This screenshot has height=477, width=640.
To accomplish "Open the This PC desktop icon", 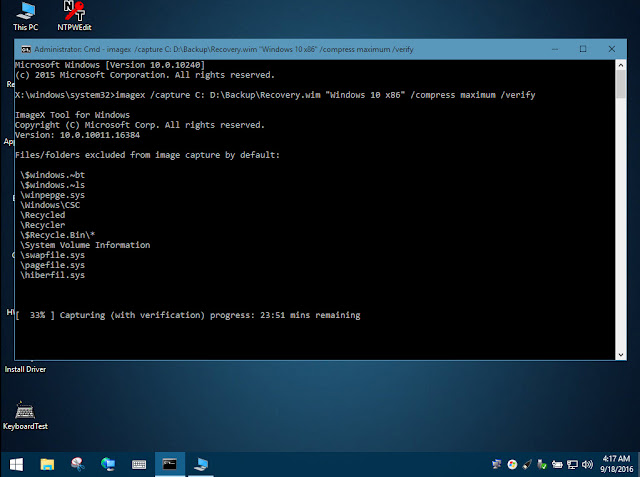I will point(26,16).
